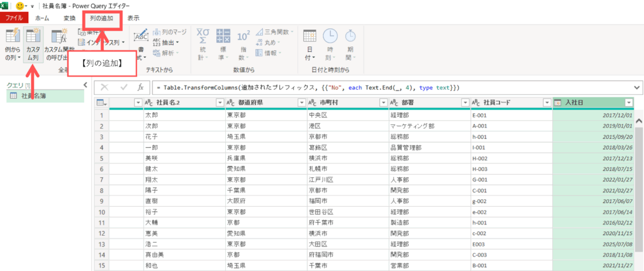Click the smiley feedback icon in title bar

19,5
